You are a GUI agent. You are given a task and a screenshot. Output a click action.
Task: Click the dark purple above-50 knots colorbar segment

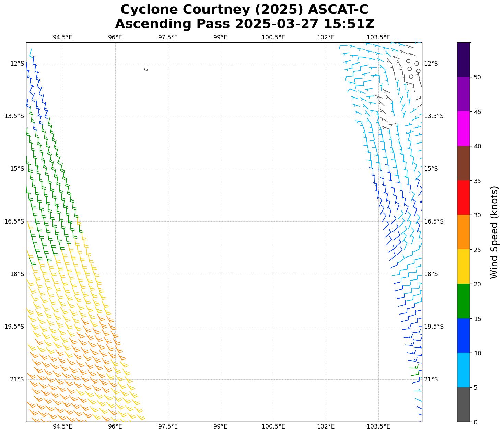coord(464,59)
